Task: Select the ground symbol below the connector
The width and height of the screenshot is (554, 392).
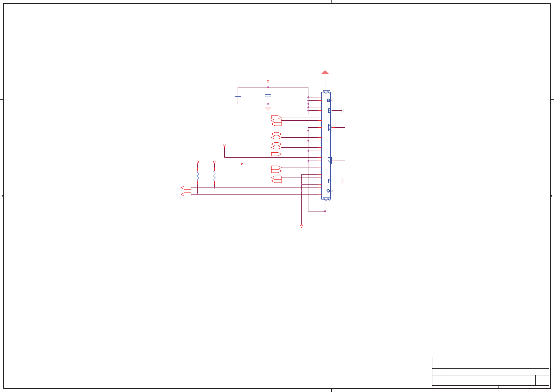Action: point(325,219)
